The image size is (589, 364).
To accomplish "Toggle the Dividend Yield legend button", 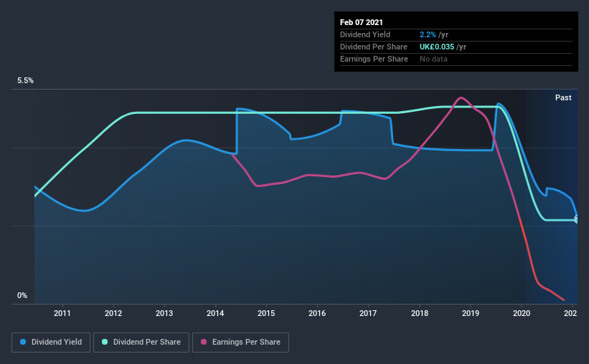I will [51, 343].
